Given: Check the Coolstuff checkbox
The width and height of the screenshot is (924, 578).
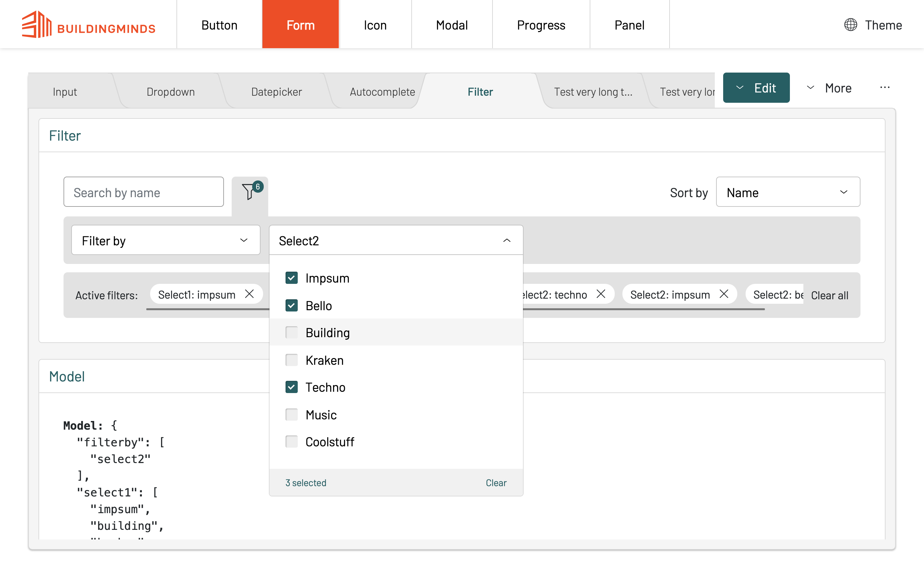Looking at the screenshot, I should click(x=291, y=442).
